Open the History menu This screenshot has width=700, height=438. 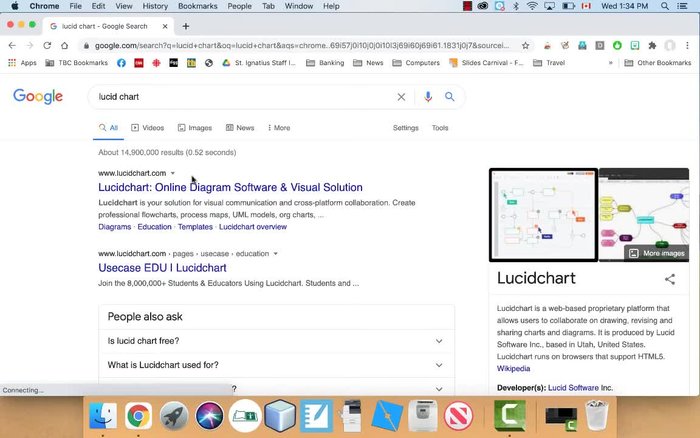coord(155,6)
